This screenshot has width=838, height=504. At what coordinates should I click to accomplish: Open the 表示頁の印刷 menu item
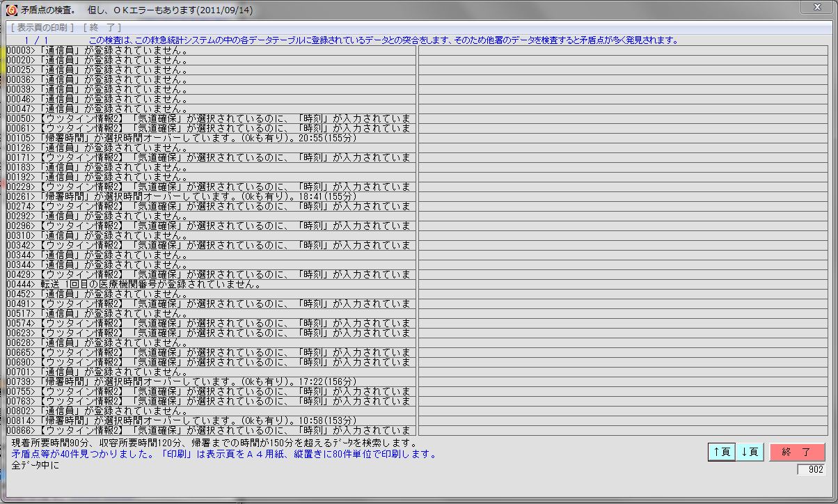[42, 27]
